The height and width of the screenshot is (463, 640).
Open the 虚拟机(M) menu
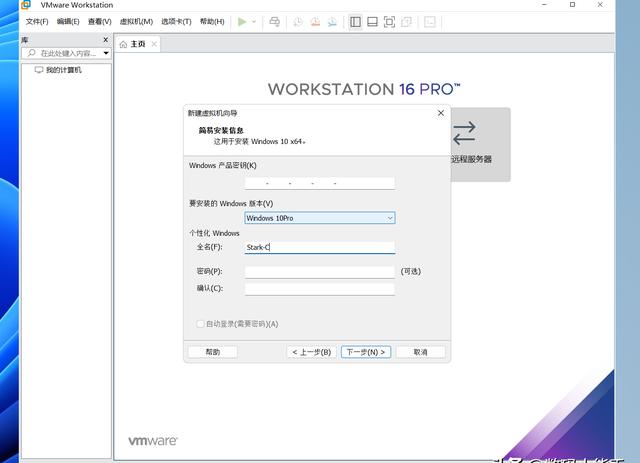coord(136,22)
